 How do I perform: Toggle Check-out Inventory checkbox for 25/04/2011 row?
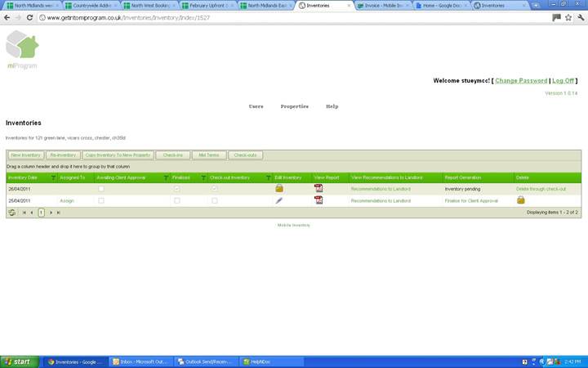[215, 200]
